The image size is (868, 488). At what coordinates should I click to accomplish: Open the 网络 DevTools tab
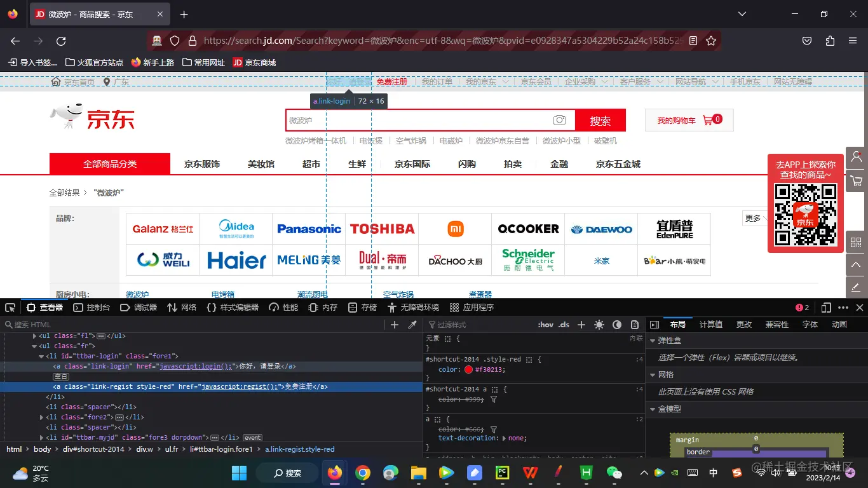[182, 308]
